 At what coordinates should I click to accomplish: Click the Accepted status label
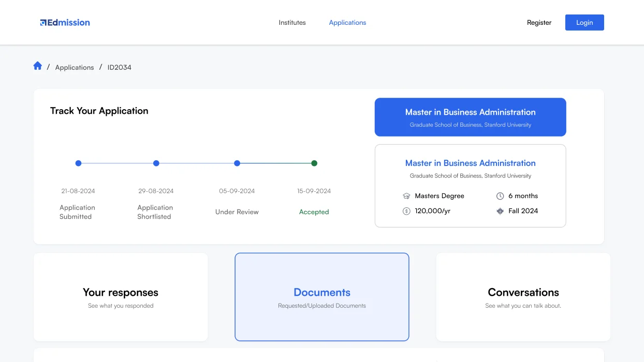click(x=314, y=212)
